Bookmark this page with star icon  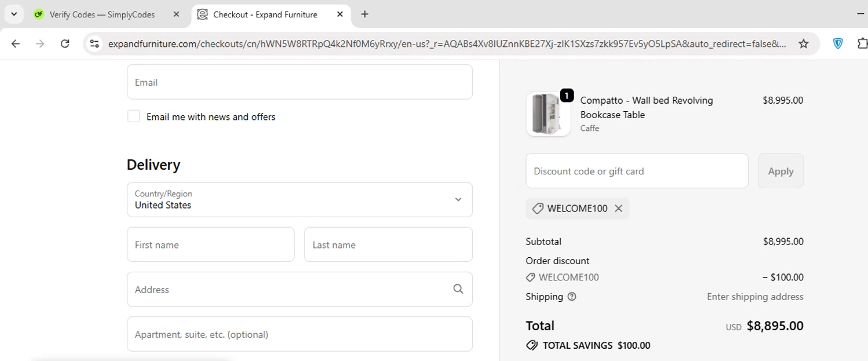click(x=803, y=43)
